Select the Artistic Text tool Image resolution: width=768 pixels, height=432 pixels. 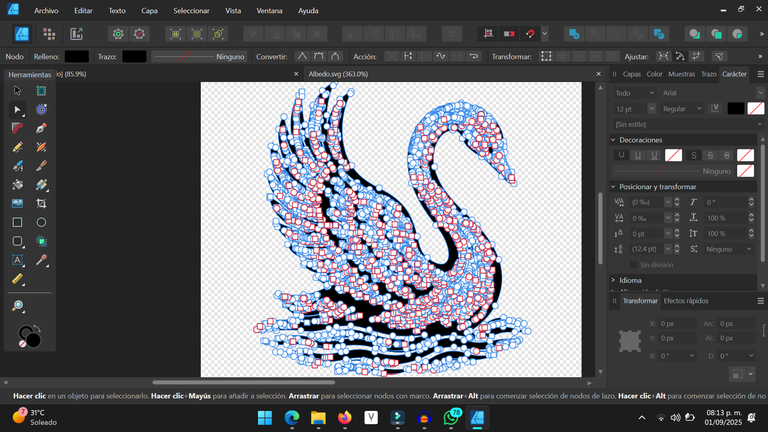tap(17, 260)
